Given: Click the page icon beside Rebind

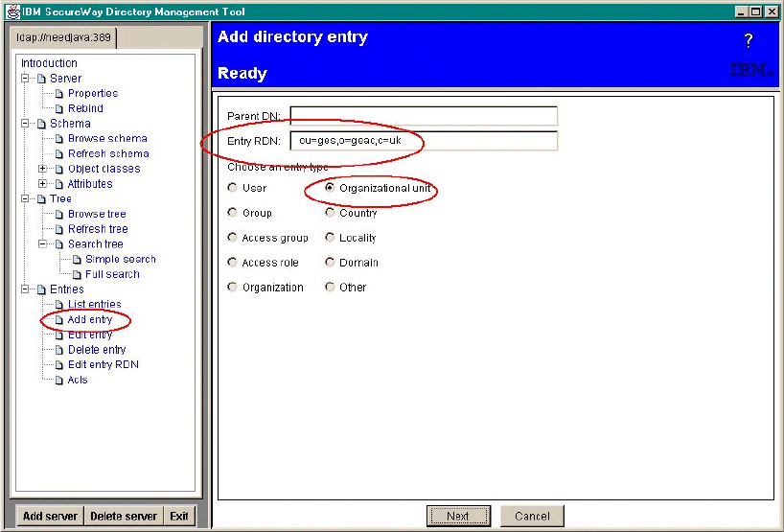Looking at the screenshot, I should tap(59, 108).
